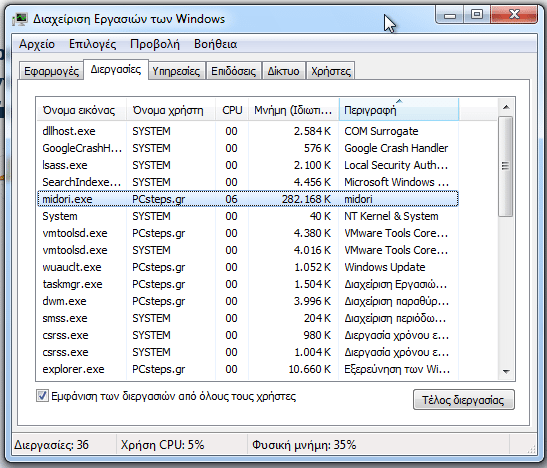Image resolution: width=547 pixels, height=468 pixels.
Task: Click the vertical scrollbar thumb of the process list
Action: pyautogui.click(x=505, y=166)
